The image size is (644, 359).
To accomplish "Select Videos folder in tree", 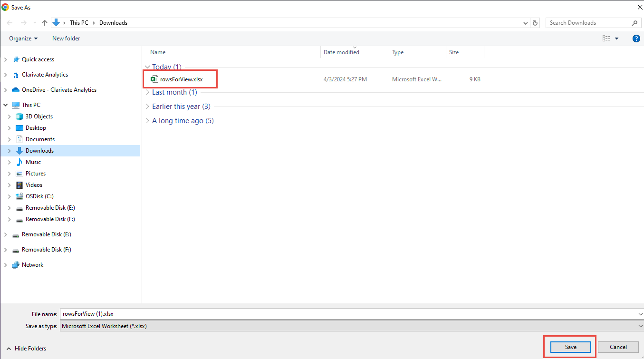I will click(34, 185).
